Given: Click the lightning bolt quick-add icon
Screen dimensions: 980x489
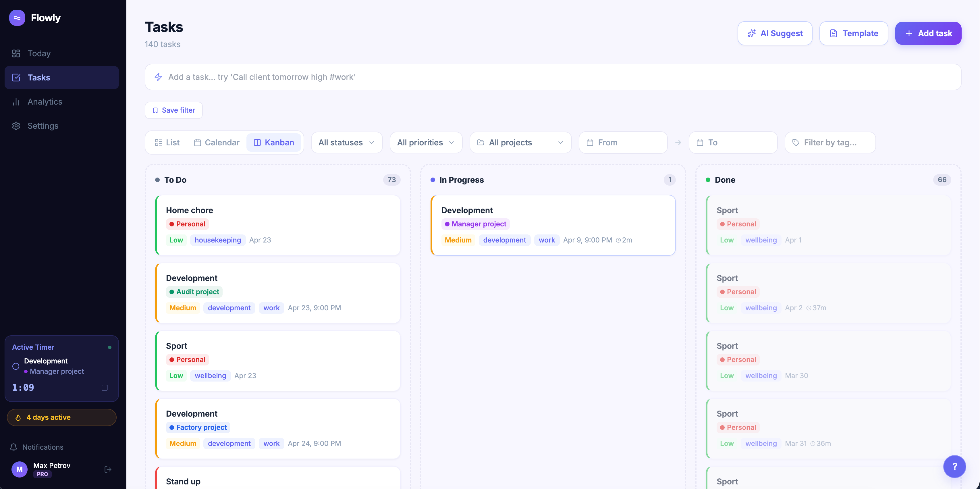Looking at the screenshot, I should tap(158, 77).
